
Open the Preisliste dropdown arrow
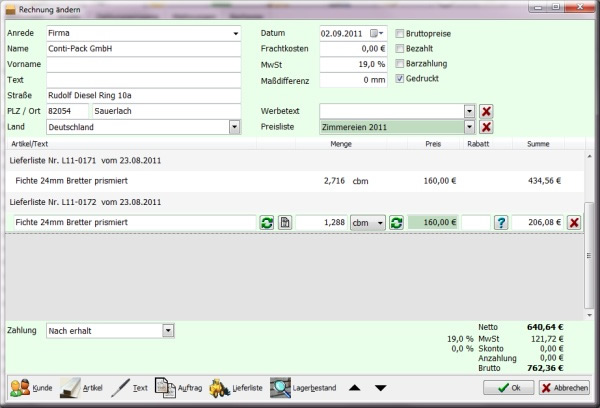coord(470,127)
